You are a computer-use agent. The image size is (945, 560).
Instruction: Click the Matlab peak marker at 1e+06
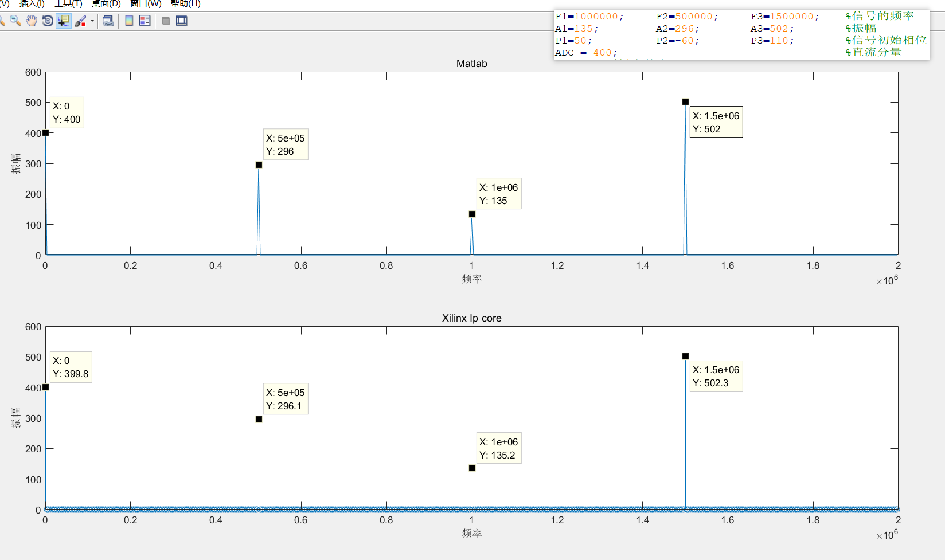[x=472, y=214]
